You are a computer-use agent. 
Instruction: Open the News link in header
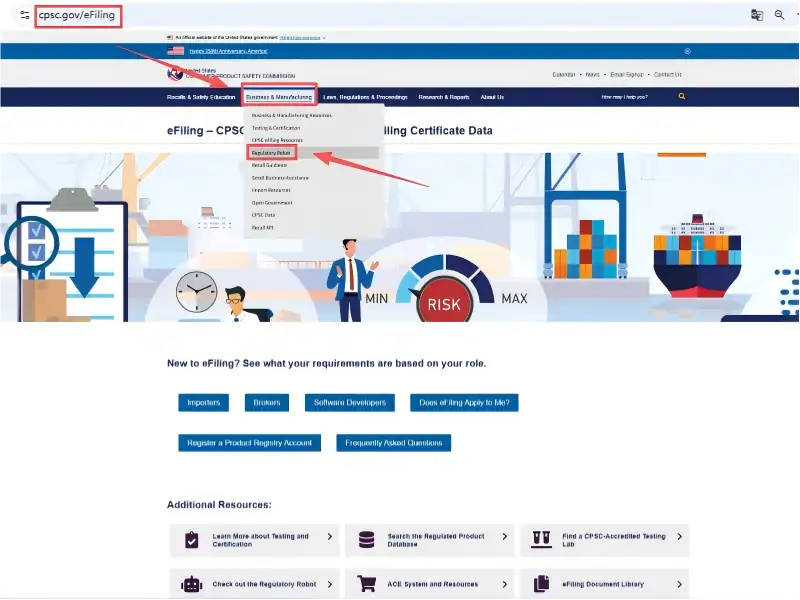592,74
